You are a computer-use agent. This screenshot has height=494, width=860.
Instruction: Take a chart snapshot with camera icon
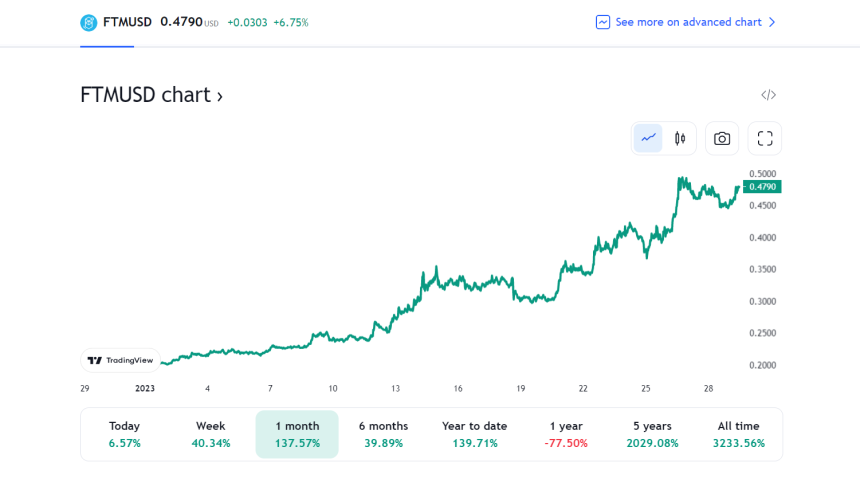coord(722,138)
